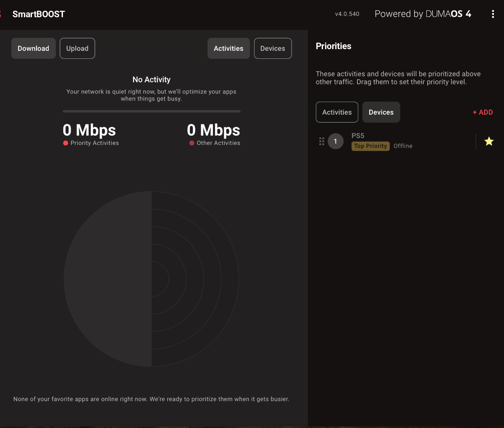Viewport: 504px width, 428px height.
Task: Select the Activities tab under Priorities
Action: coord(337,112)
